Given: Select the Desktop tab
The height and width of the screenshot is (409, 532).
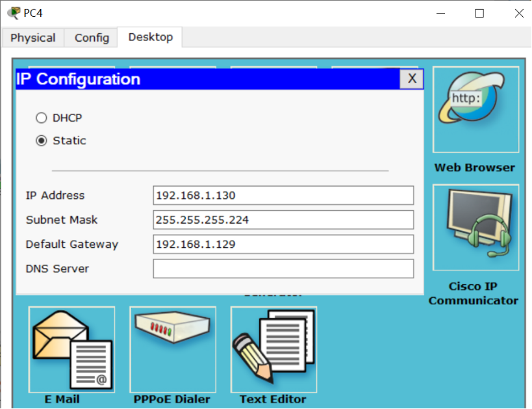Looking at the screenshot, I should pos(150,37).
